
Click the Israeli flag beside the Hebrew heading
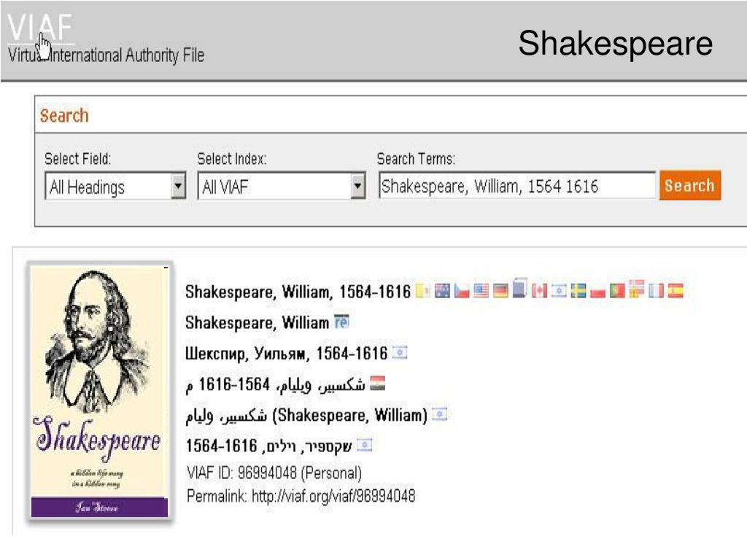[x=365, y=446]
